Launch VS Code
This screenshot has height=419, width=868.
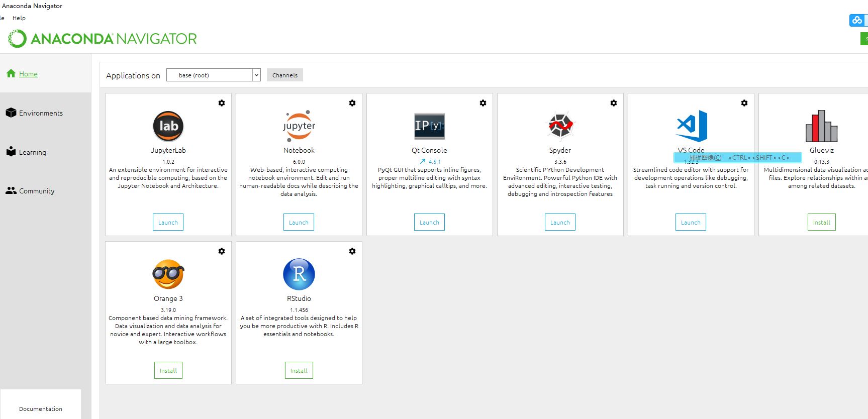click(691, 222)
